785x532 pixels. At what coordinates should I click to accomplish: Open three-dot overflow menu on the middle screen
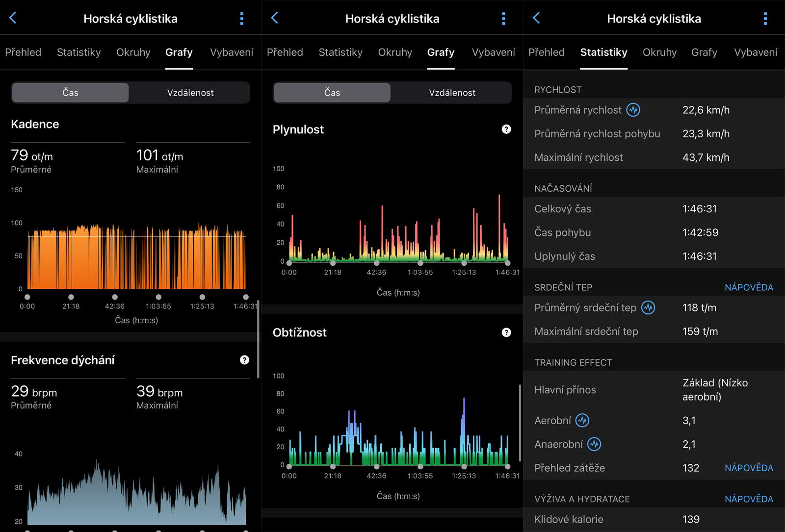[x=503, y=19]
